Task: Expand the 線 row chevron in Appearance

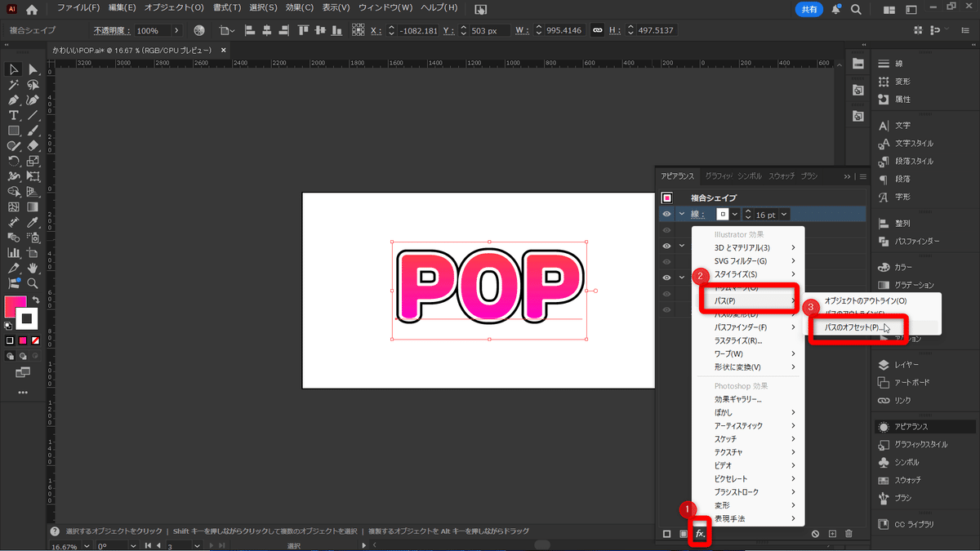Action: click(x=681, y=213)
